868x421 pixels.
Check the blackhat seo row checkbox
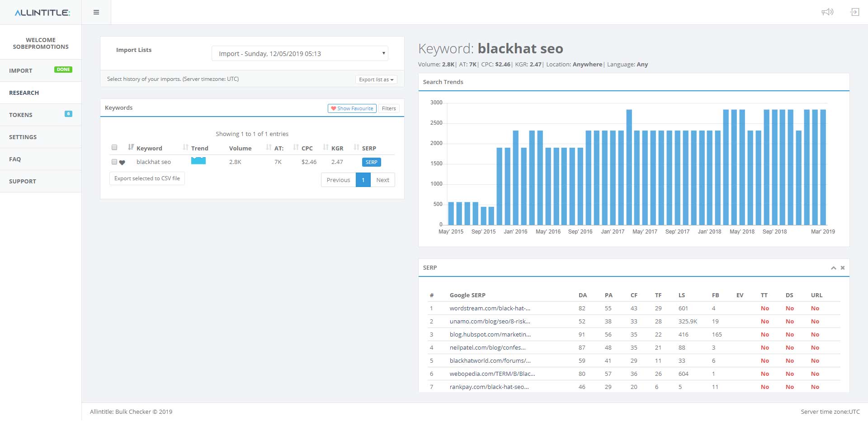coord(114,162)
